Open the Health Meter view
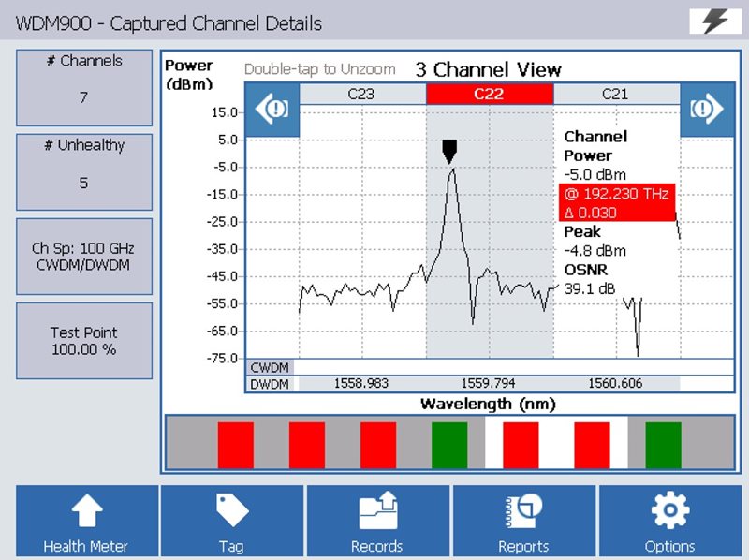 click(87, 522)
